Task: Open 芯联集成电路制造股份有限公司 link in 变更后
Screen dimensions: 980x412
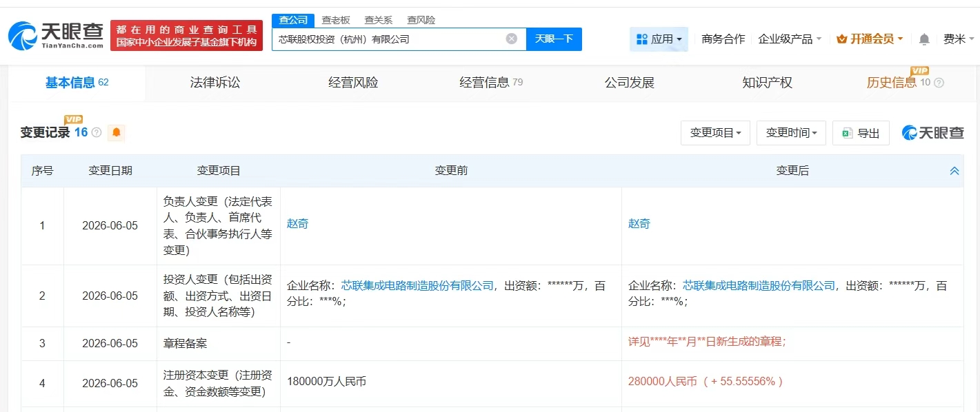Action: pyautogui.click(x=759, y=285)
